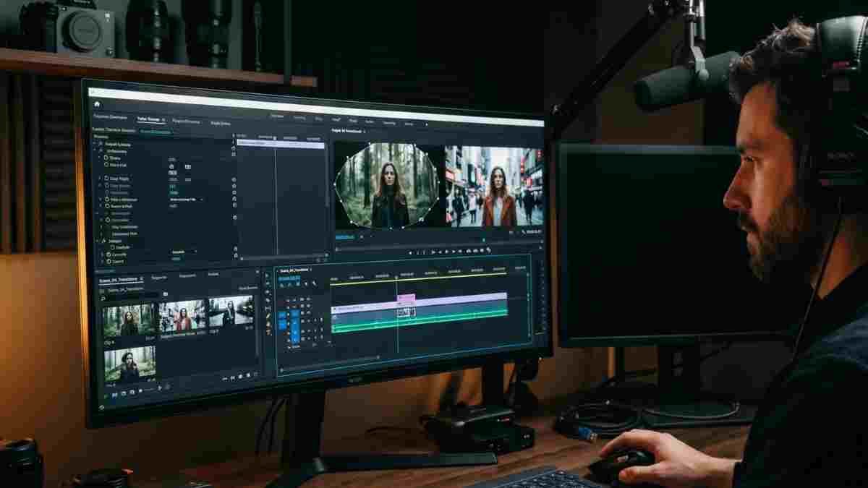
Task: Click the blue timecode at the timeline panel's top-left
Action: pos(289,278)
